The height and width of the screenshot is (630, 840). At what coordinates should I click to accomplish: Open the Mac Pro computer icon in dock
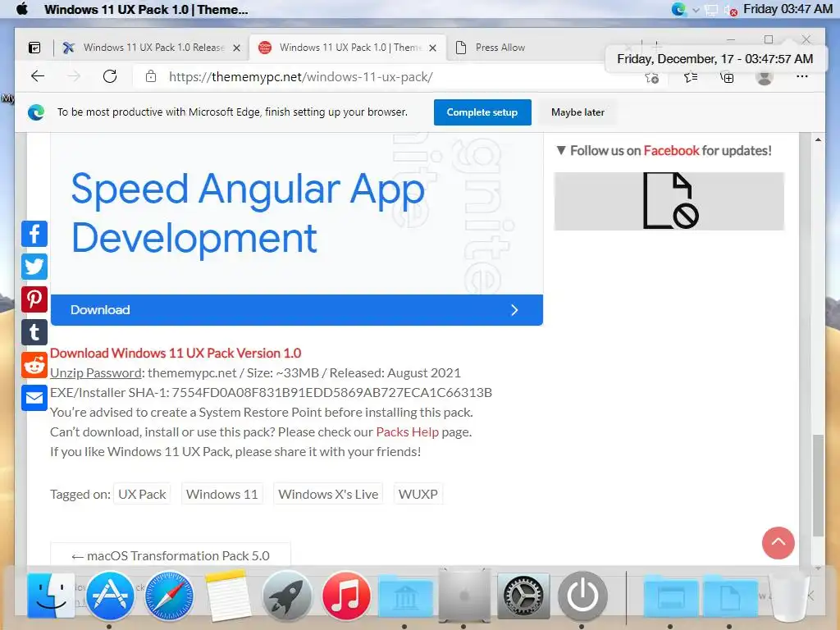[x=464, y=596]
